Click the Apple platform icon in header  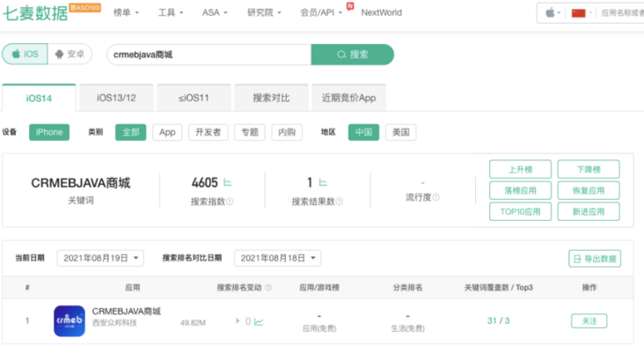click(x=552, y=13)
